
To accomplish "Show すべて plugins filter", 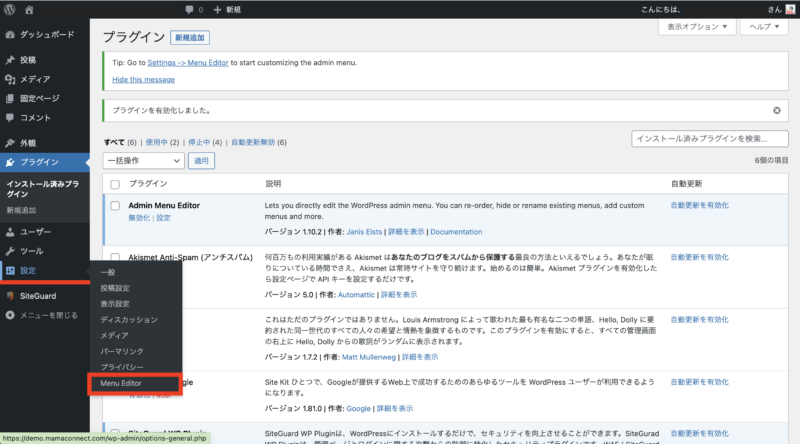I will (x=114, y=142).
